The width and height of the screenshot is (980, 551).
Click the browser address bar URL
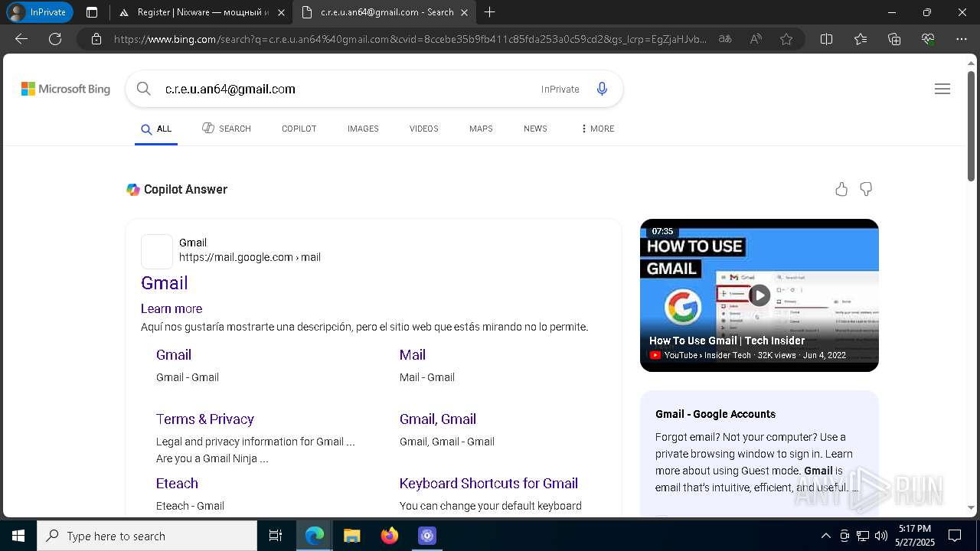tap(410, 39)
